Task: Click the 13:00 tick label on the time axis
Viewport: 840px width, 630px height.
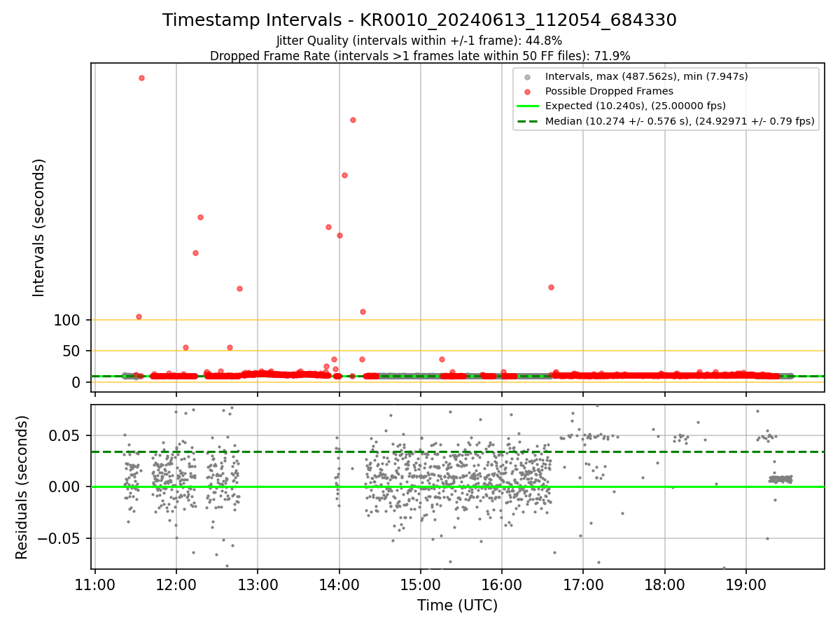Action: click(258, 584)
